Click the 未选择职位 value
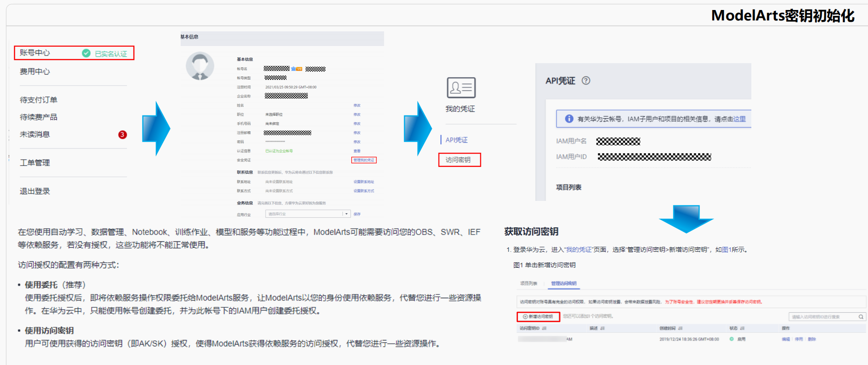Screen dimensions: 868x365 pos(274,115)
